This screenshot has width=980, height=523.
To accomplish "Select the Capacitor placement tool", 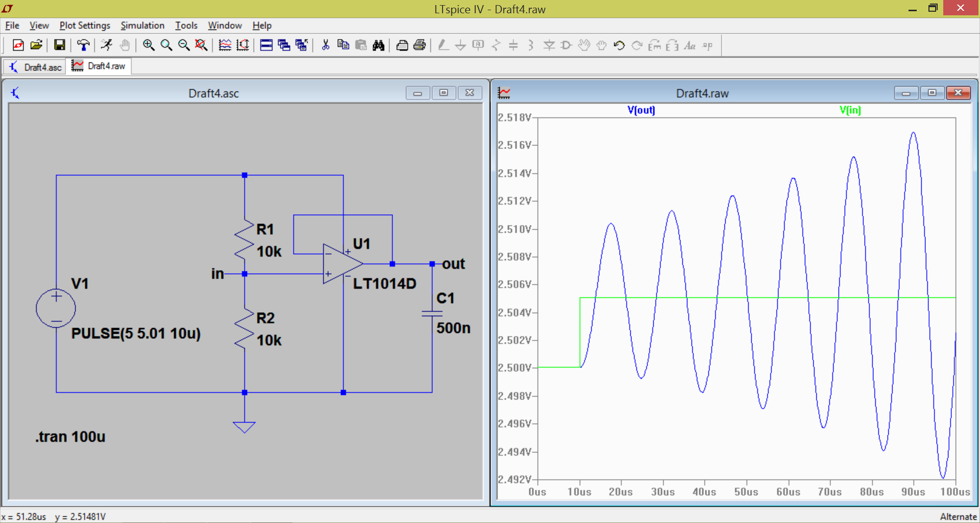I will [513, 45].
